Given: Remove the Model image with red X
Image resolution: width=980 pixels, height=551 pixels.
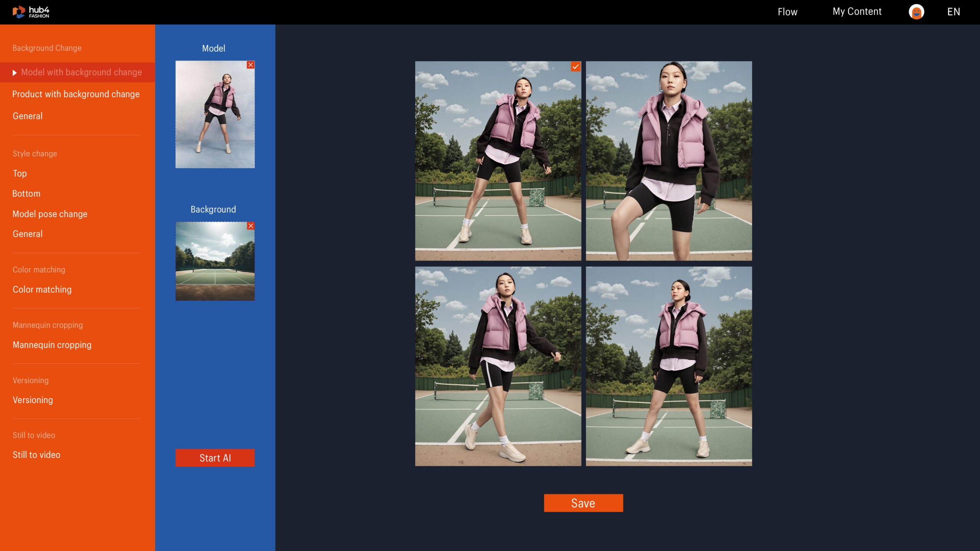Looking at the screenshot, I should 250,65.
